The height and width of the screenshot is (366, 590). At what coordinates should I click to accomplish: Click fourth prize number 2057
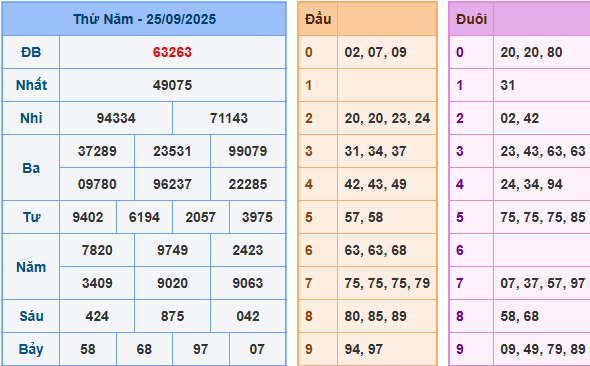point(201,217)
